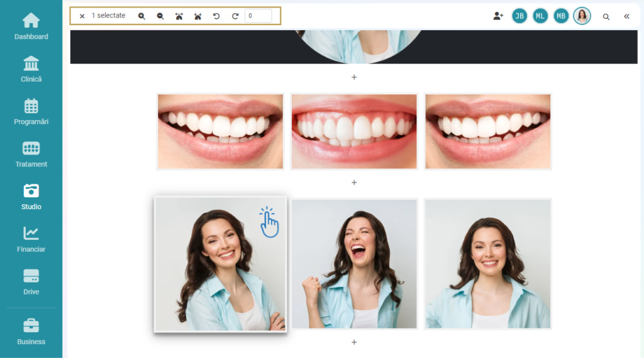
Task: Select the middle smile close-up photo
Action: click(354, 132)
